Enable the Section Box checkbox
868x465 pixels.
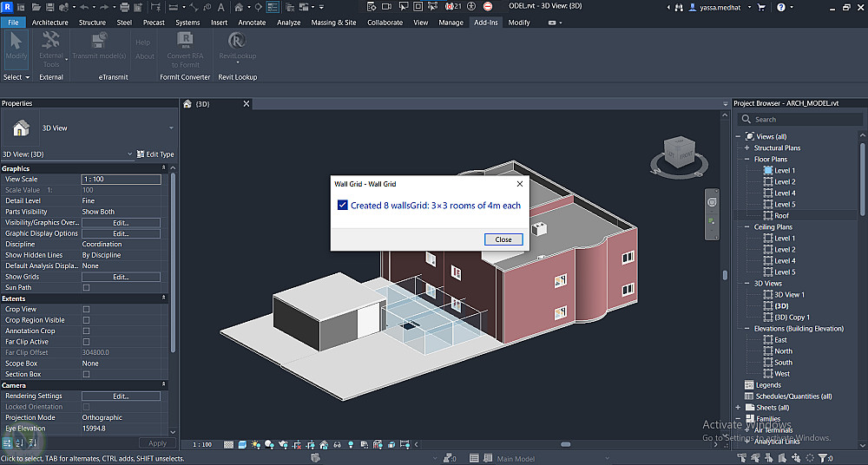[x=86, y=375]
